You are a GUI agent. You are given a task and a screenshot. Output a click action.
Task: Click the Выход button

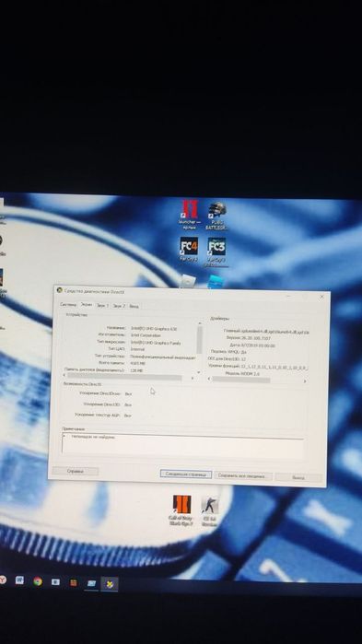(298, 477)
